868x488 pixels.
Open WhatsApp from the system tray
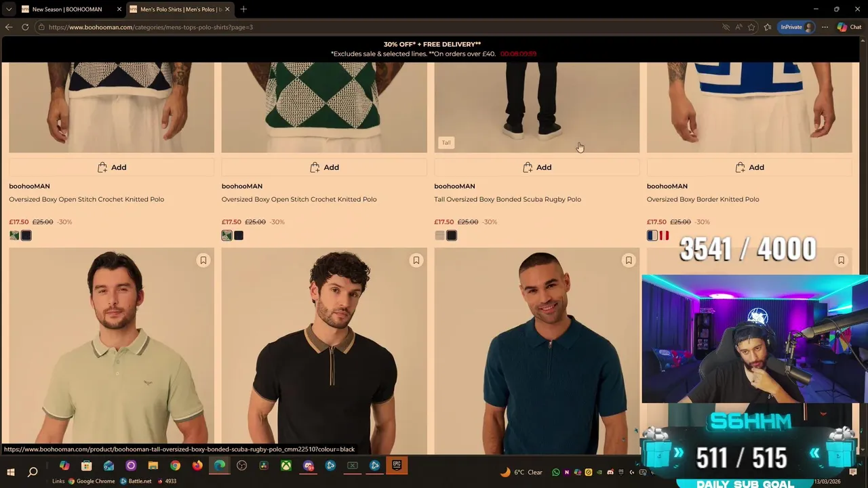click(556, 472)
